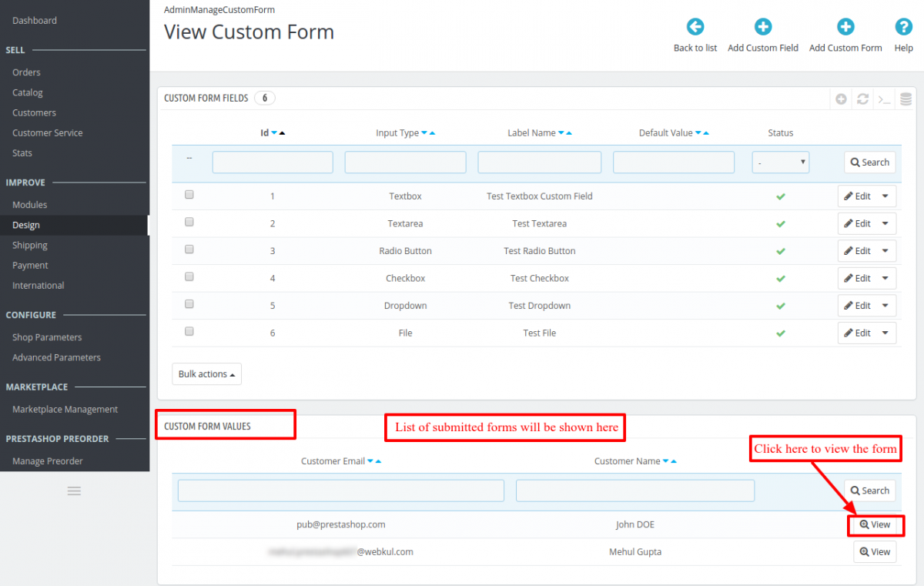The height and width of the screenshot is (586, 924).
Task: Collapse the sidebar via hamburger icon
Action: [75, 491]
